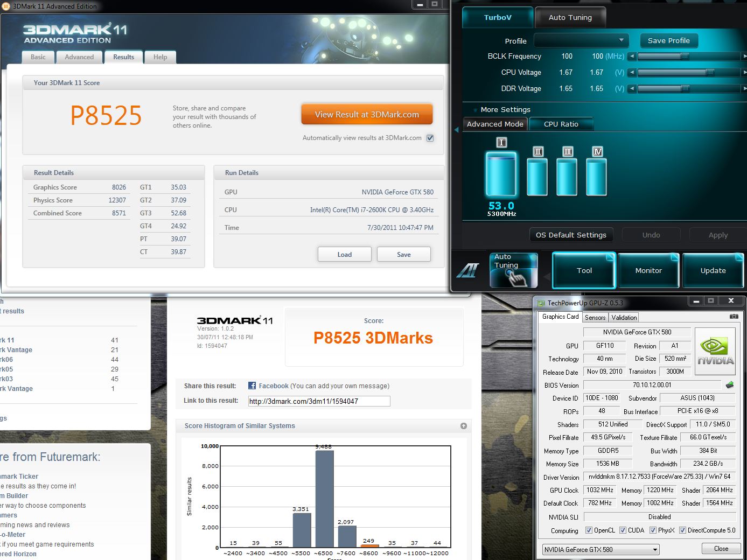Viewport: 747px width, 560px height.
Task: Open the Results tab in 3DMark
Action: [x=123, y=57]
